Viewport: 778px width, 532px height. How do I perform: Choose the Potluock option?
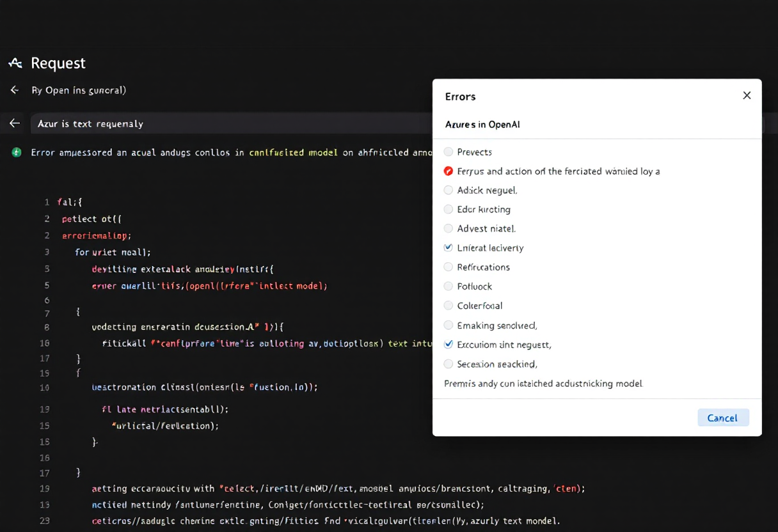point(449,286)
